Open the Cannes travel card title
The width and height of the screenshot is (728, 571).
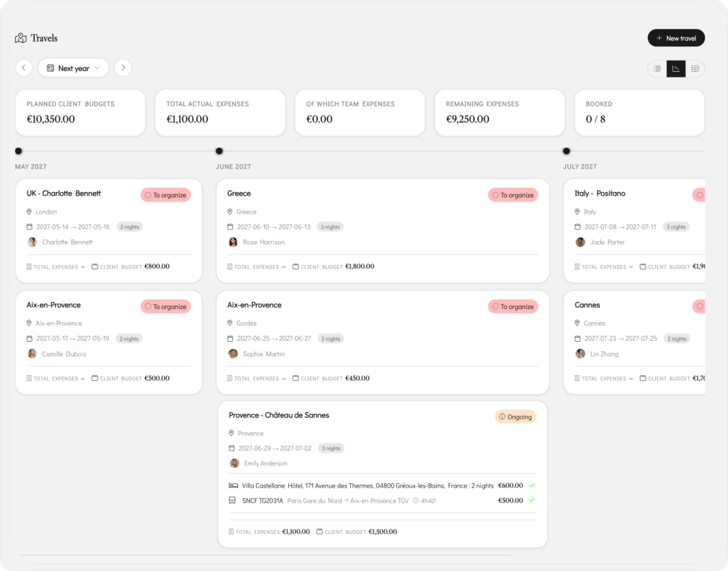click(587, 305)
